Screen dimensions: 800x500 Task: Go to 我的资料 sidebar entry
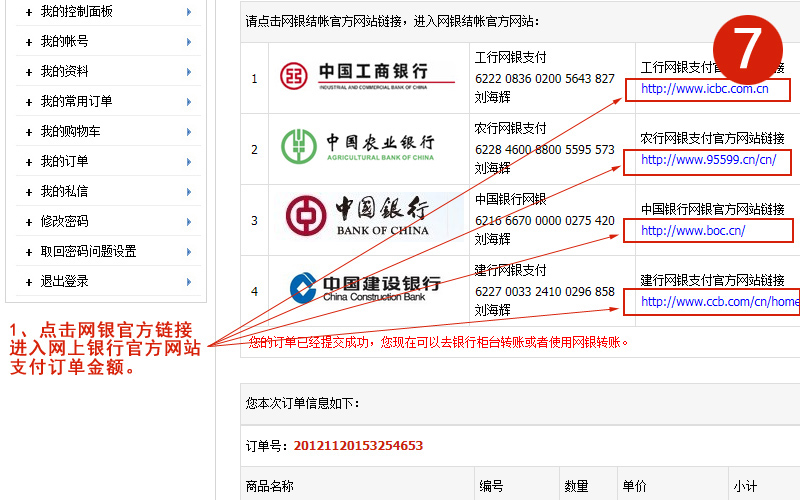[64, 71]
